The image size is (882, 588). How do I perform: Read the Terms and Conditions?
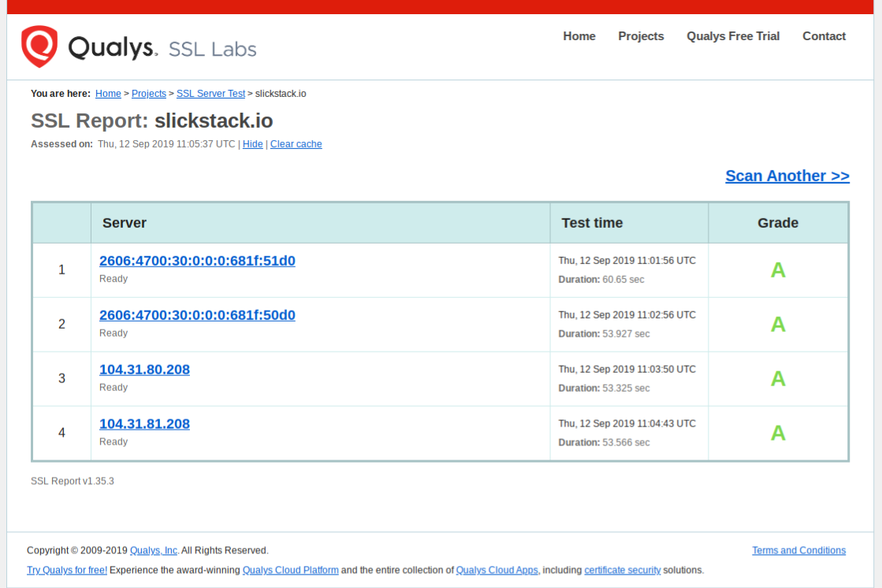coord(798,550)
